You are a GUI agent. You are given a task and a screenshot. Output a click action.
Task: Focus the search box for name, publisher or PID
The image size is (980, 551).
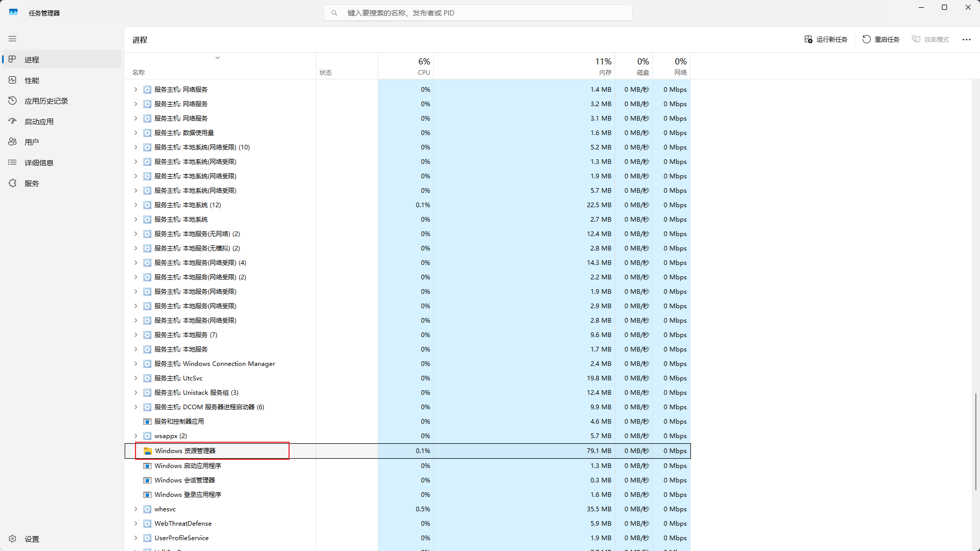point(478,13)
